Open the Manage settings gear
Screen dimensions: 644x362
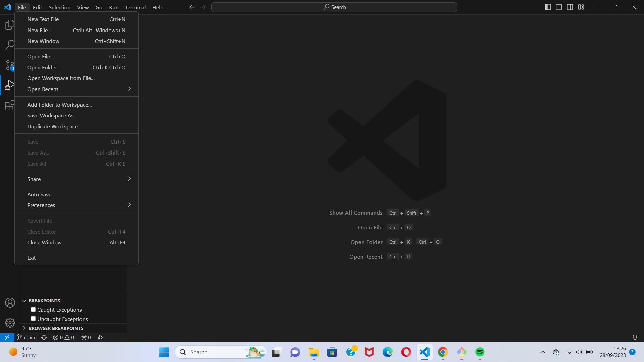(10, 323)
